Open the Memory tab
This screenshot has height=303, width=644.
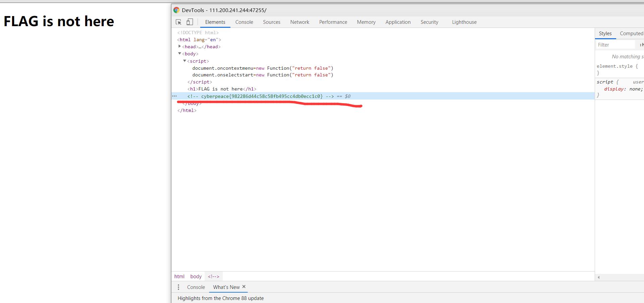[x=366, y=22]
